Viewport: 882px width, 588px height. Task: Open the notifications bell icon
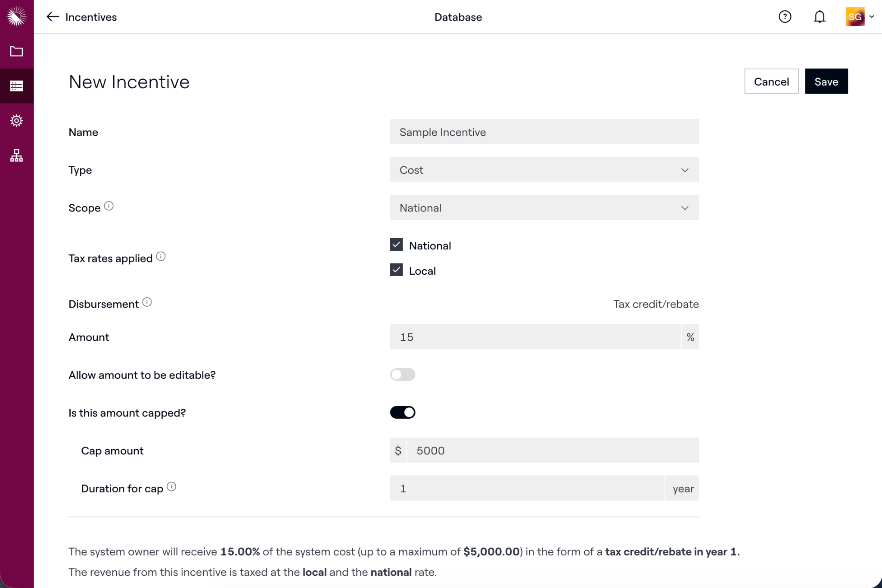pos(820,17)
